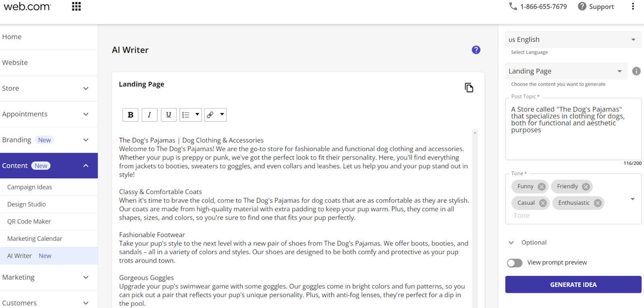Click the Generate Idea button
Viewport: 644px width, 308px height.
click(x=573, y=285)
